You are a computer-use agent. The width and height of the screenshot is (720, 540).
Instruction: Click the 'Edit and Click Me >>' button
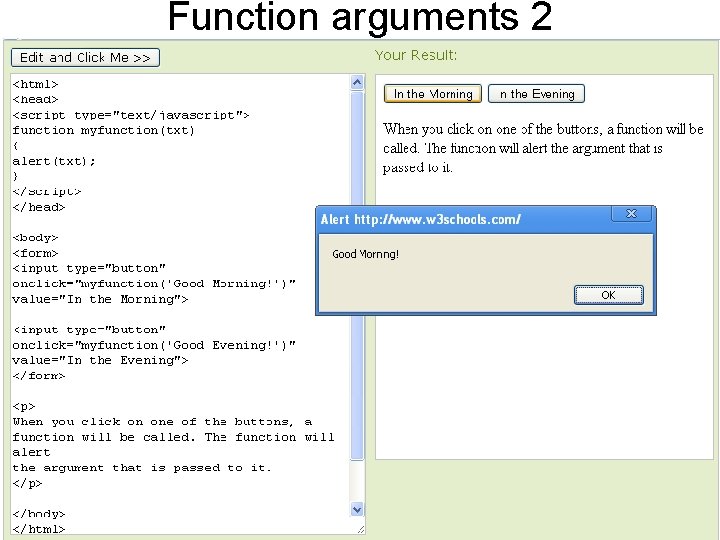pos(85,58)
